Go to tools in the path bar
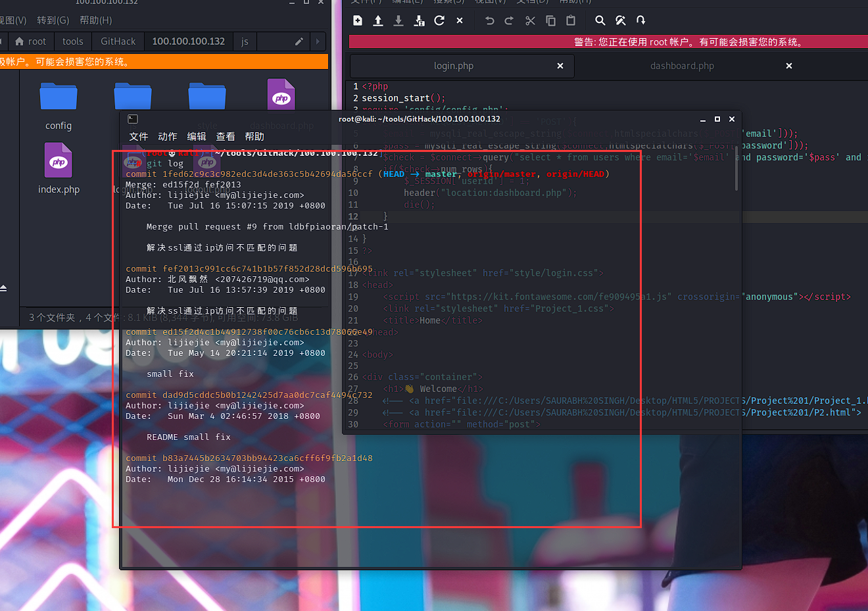This screenshot has width=868, height=611. (x=73, y=41)
